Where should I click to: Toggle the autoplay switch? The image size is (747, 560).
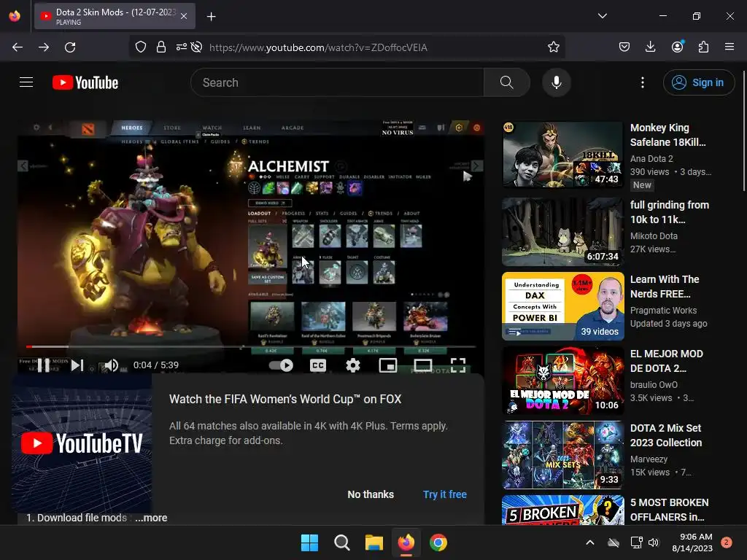pyautogui.click(x=281, y=365)
